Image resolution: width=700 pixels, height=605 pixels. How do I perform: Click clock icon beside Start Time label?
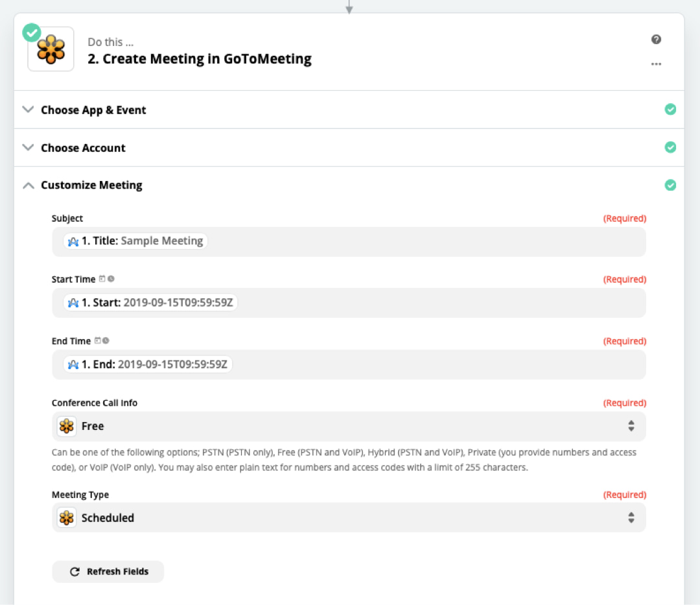tap(111, 279)
